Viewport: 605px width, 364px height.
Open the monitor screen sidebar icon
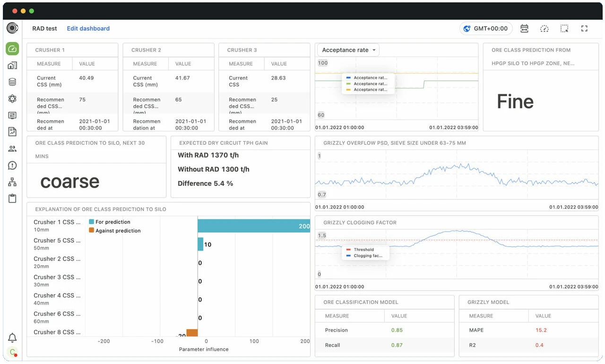coord(12,115)
